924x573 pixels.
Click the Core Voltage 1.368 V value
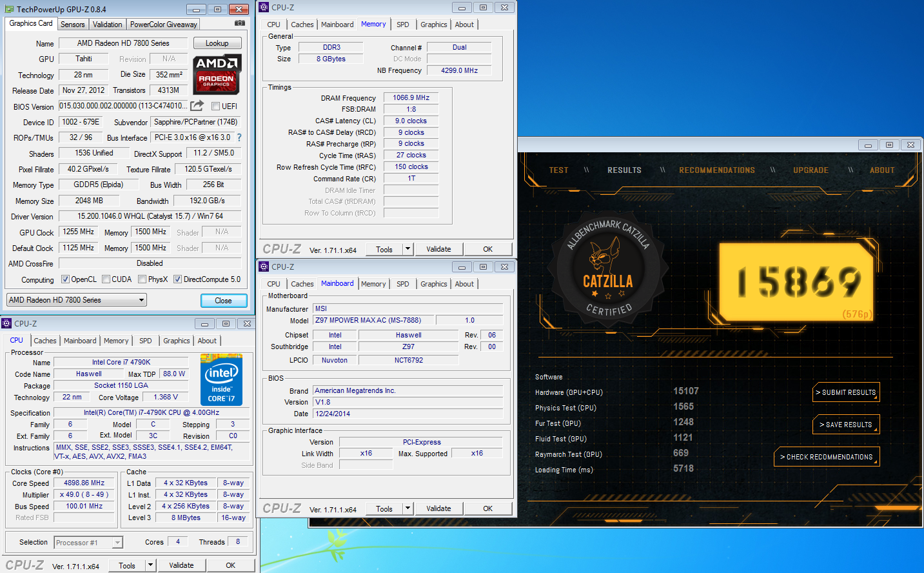[166, 397]
